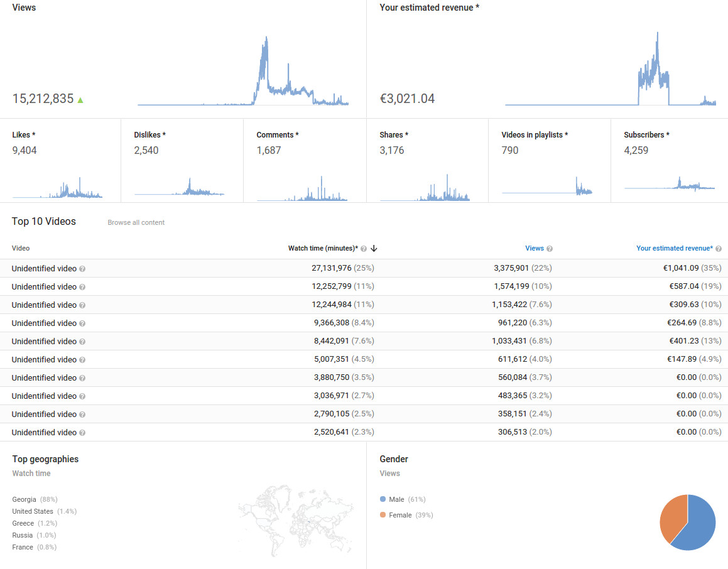Click the Female (39%) legend label
This screenshot has width=728, height=569.
[411, 515]
